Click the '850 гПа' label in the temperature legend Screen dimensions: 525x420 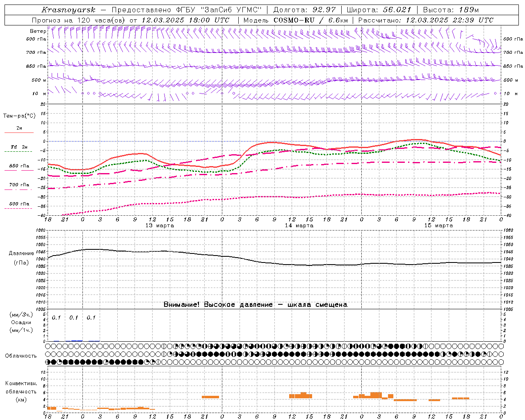19,166
